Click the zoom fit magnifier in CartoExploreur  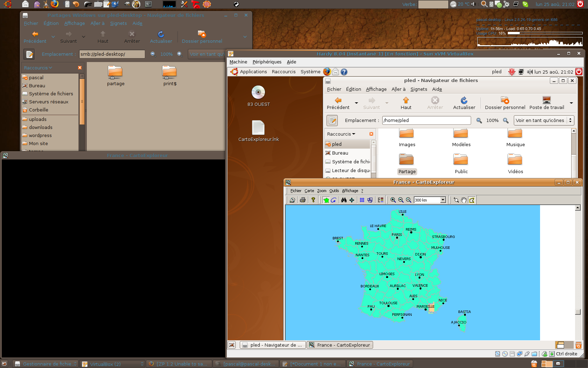pyautogui.click(x=408, y=200)
